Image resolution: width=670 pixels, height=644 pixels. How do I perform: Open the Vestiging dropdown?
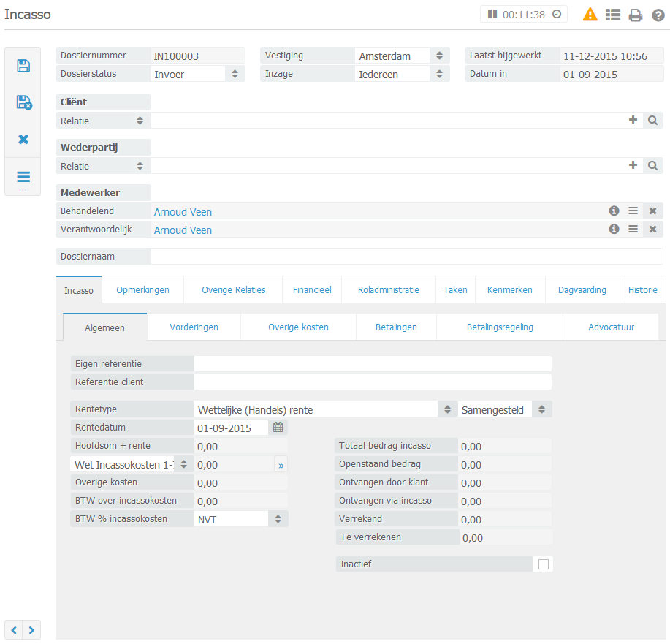(x=402, y=56)
